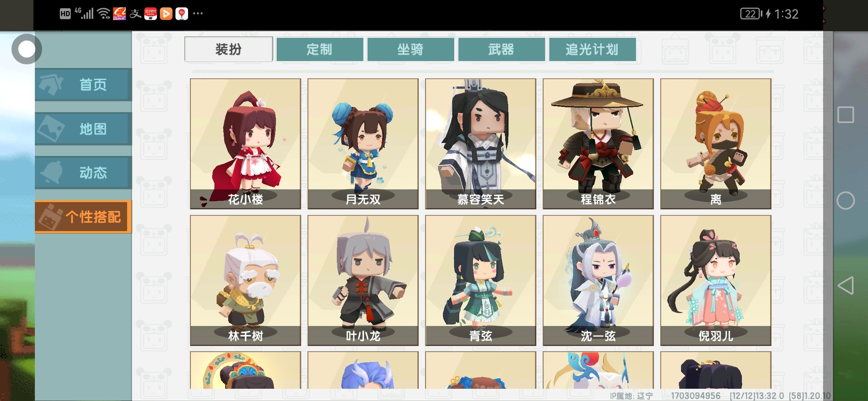Switch to the 武器 tab
Image resolution: width=868 pixels, height=401 pixels.
pos(502,49)
